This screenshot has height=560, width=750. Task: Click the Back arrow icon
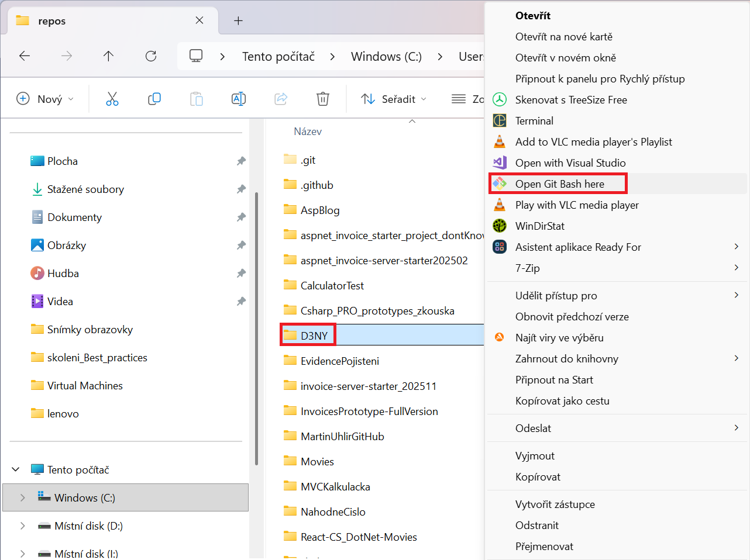coord(24,56)
